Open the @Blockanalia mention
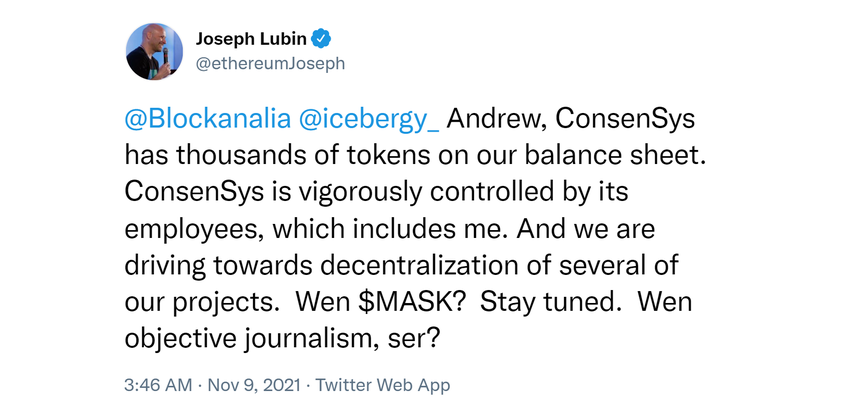 click(208, 120)
